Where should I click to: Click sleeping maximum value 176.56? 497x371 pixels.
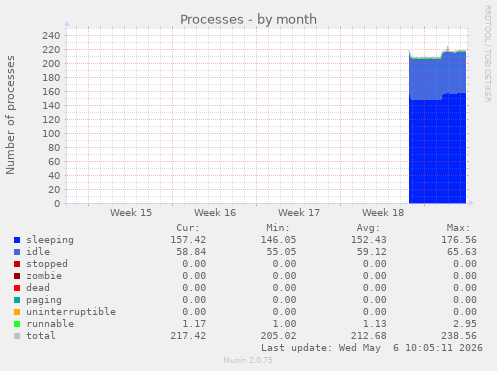(459, 240)
